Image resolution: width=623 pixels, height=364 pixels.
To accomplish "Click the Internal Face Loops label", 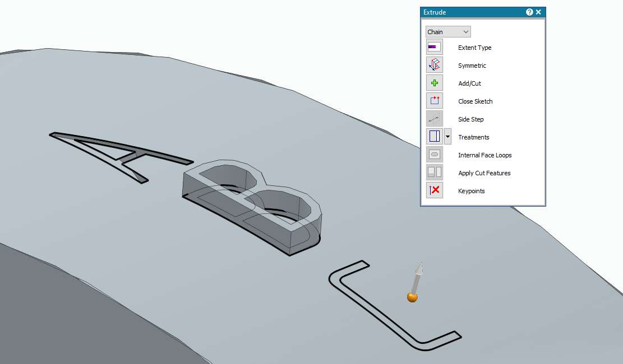I will click(x=484, y=155).
